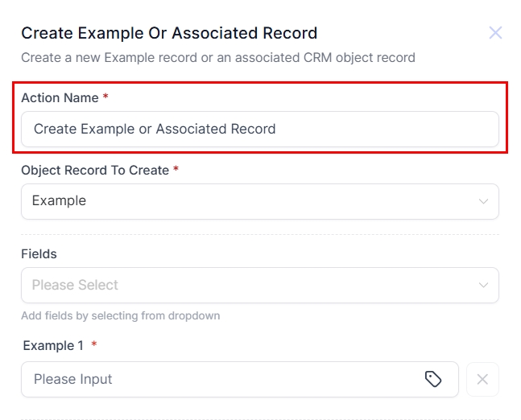The width and height of the screenshot is (521, 420).
Task: Expand the Object Record To Create chevron
Action: click(x=483, y=201)
